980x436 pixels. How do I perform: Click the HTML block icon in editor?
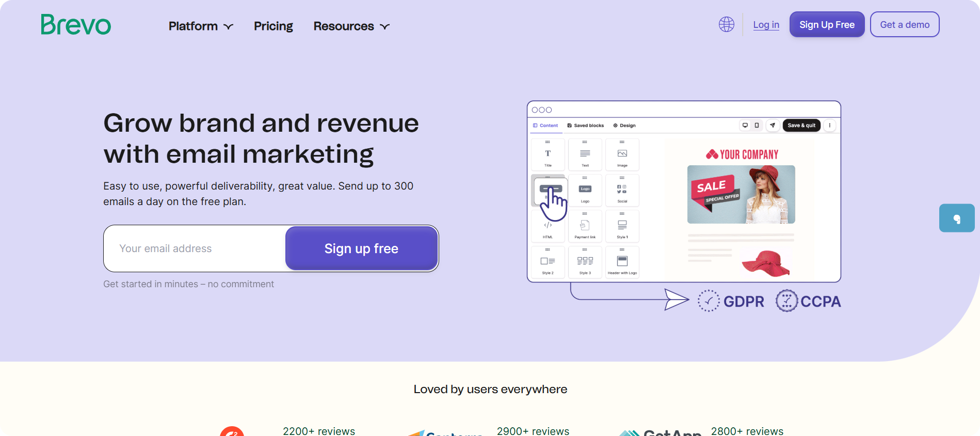[548, 226]
